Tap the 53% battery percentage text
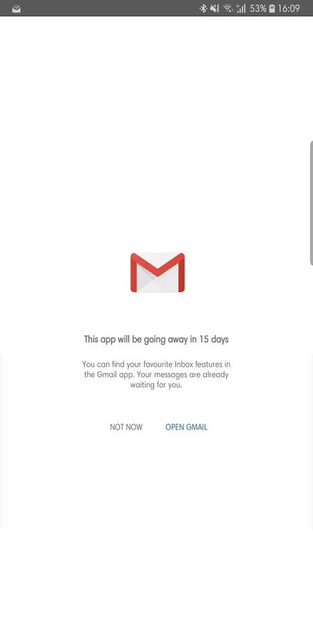The image size is (313, 644). click(x=258, y=9)
